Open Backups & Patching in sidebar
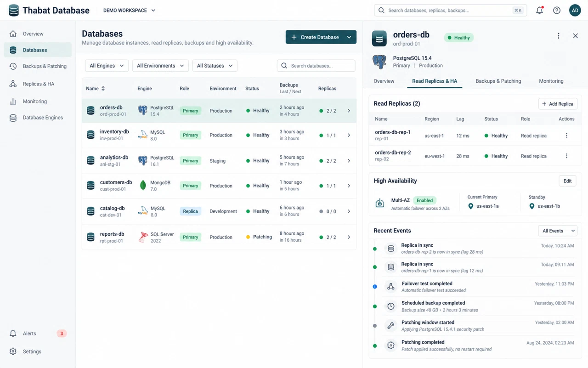 [38, 66]
